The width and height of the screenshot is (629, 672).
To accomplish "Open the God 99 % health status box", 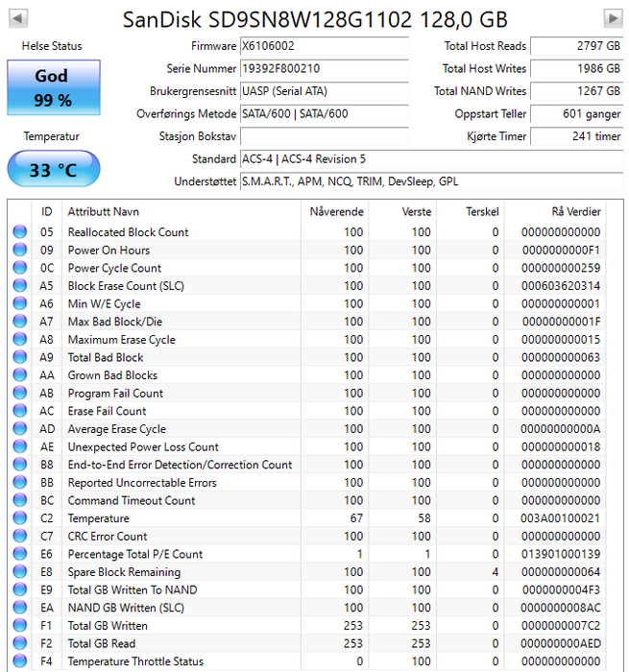I will click(54, 88).
